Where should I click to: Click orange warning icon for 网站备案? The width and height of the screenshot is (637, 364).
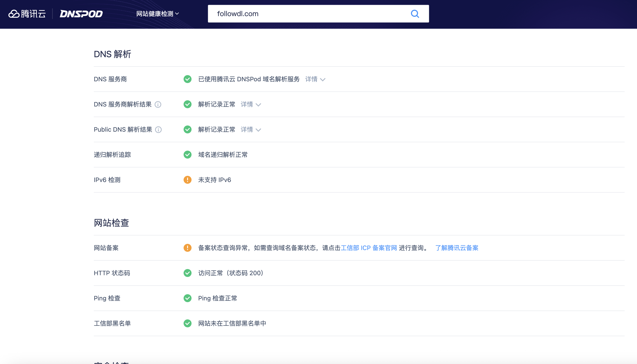click(188, 248)
